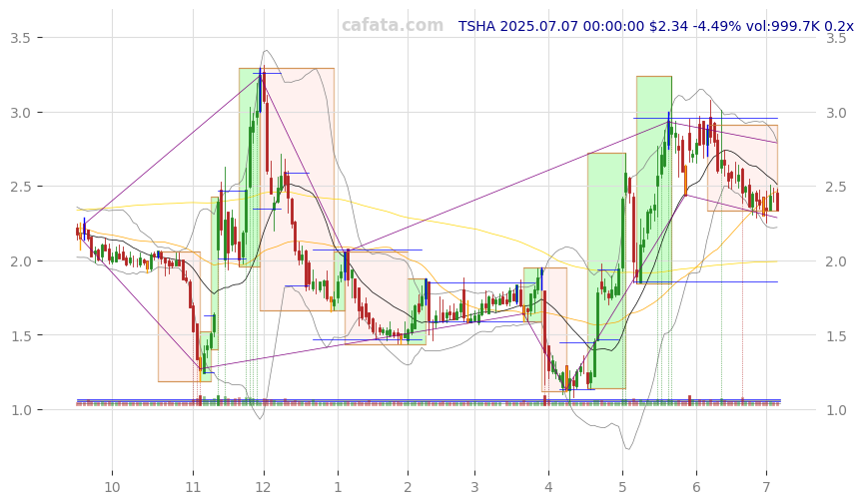Click the vol:999.7K volume text
Screen dimensions: 863x504
coord(783,26)
